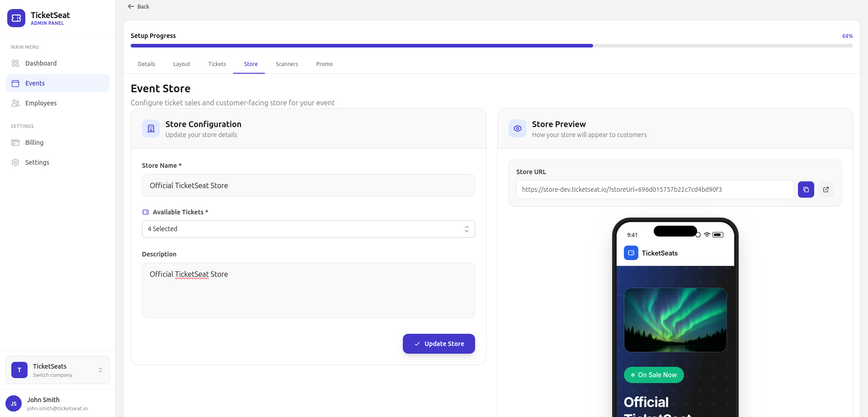Edit the Store Name field

tap(308, 185)
